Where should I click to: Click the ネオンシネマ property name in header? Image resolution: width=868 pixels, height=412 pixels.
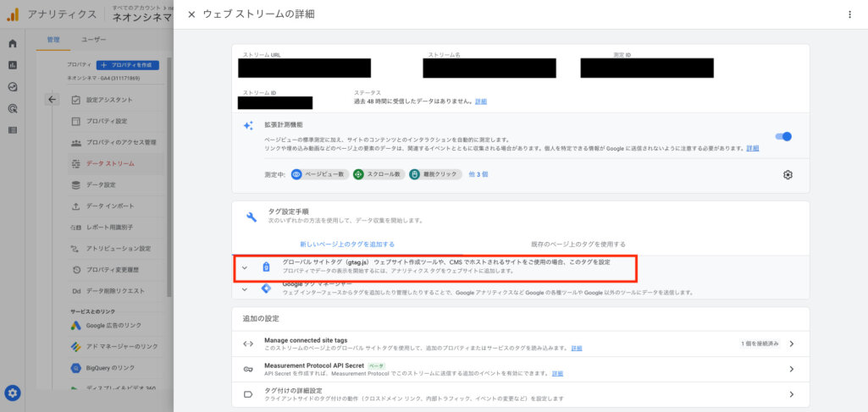pos(142,18)
